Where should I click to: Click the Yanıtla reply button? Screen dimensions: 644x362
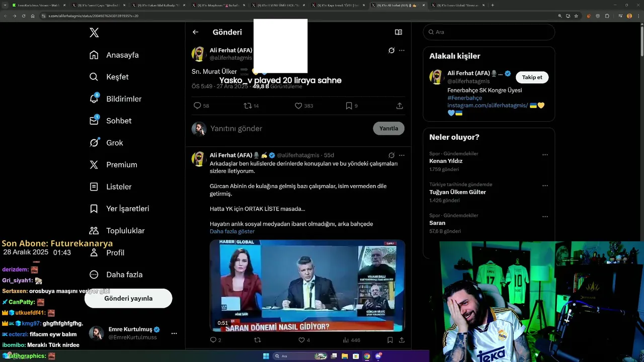388,128
